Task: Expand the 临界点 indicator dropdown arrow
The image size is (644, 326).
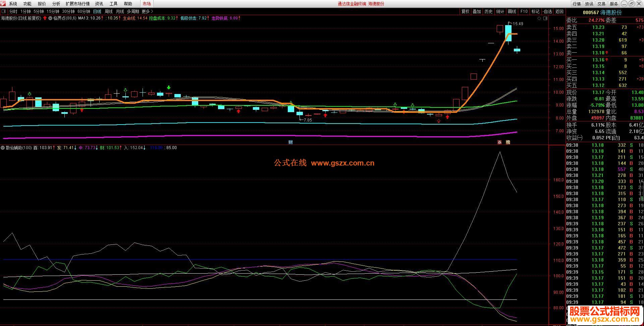Action: (x=50, y=18)
